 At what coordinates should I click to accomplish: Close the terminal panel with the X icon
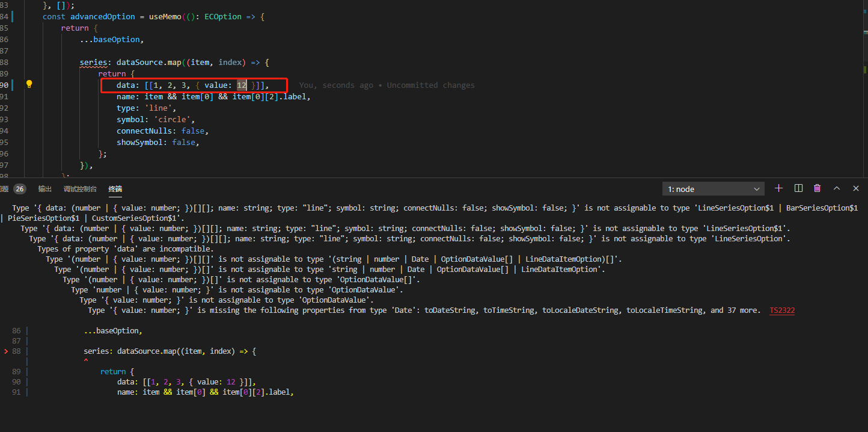(x=855, y=188)
